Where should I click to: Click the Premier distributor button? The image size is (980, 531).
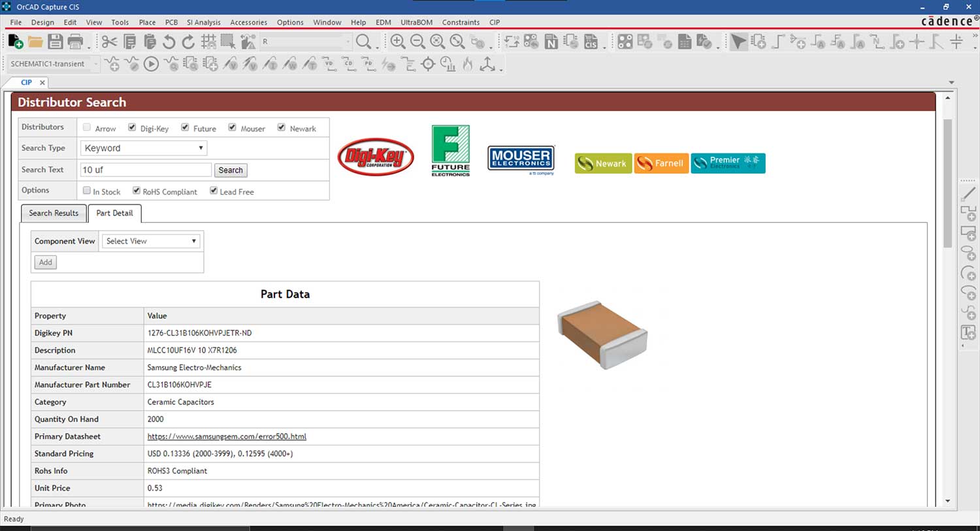click(x=728, y=163)
